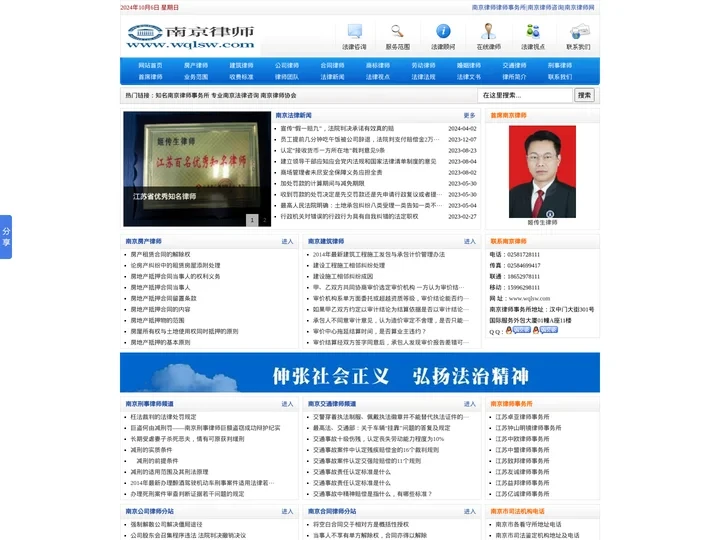
Task: Open hot link 南京律师协会
Action: (x=279, y=96)
